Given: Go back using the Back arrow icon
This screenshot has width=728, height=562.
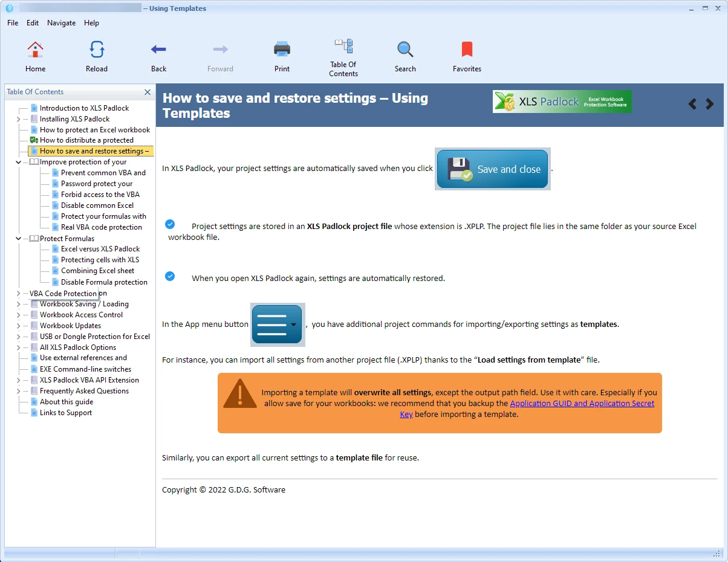Looking at the screenshot, I should tap(158, 50).
